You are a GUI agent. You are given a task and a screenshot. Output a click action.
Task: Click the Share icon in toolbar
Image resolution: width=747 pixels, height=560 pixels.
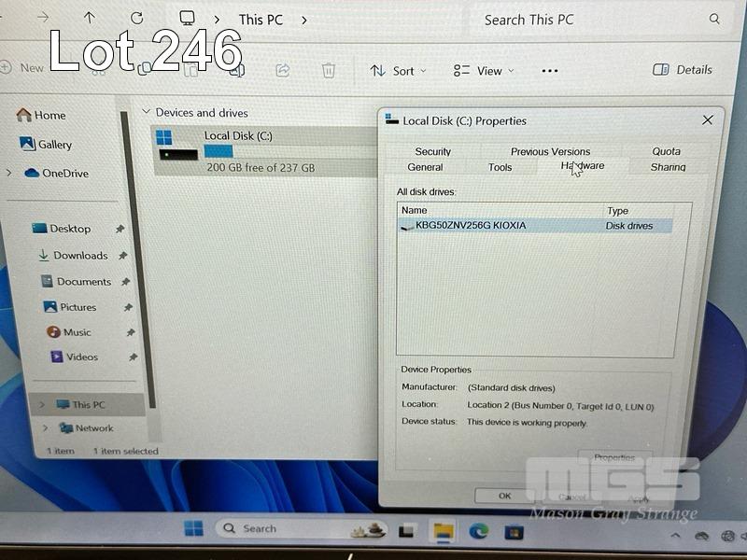tap(282, 70)
